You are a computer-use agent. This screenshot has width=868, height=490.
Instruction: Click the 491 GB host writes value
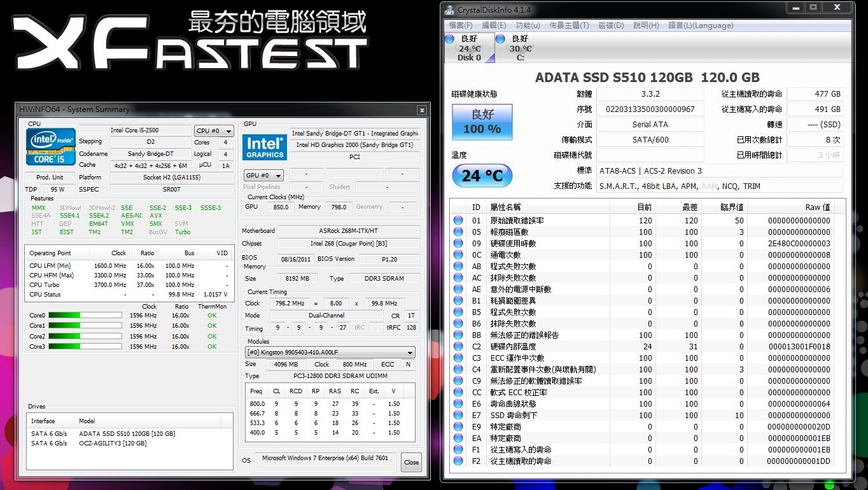click(815, 109)
